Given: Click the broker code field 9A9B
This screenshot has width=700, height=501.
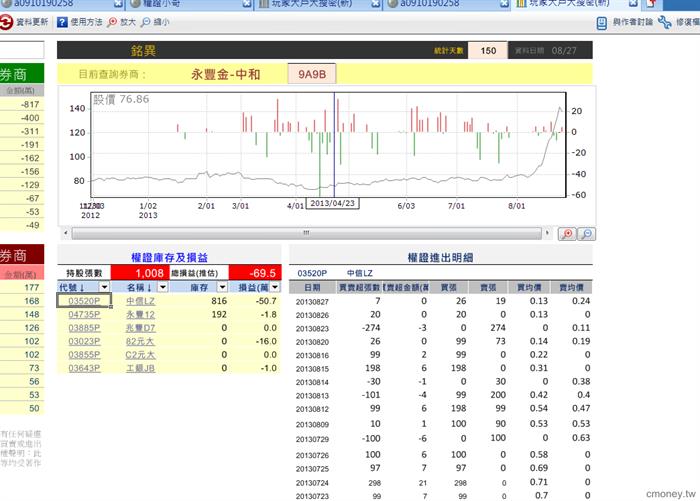Looking at the screenshot, I should point(312,74).
